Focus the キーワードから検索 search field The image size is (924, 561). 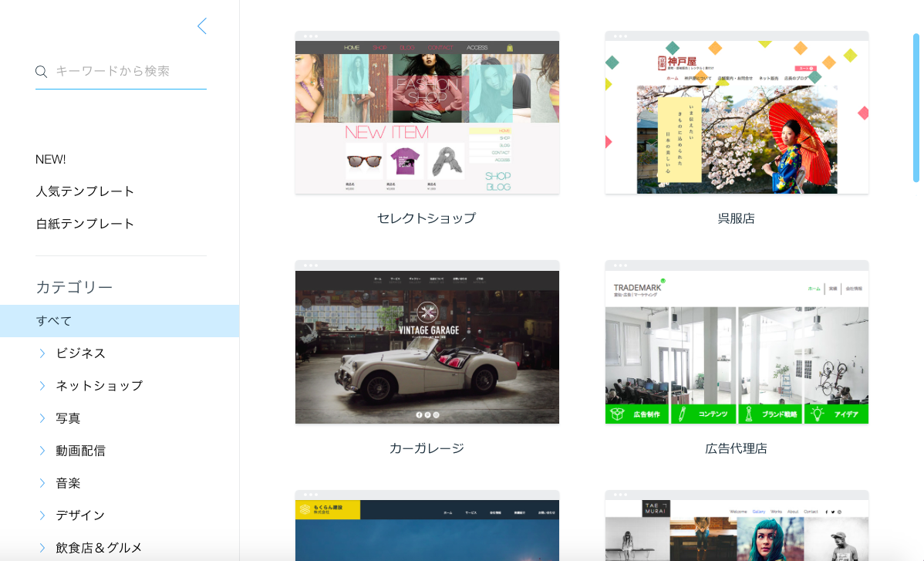click(x=121, y=72)
